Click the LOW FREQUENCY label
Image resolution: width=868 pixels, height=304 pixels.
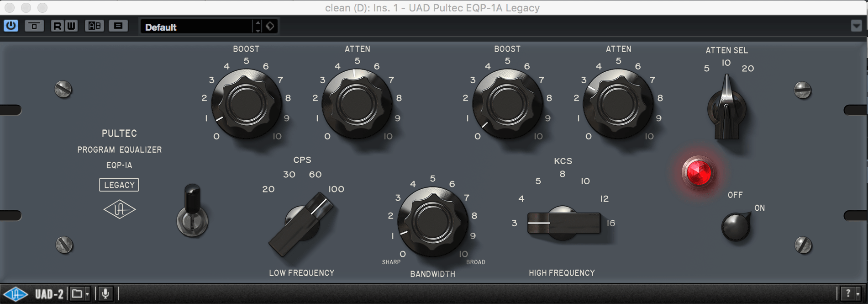click(302, 273)
